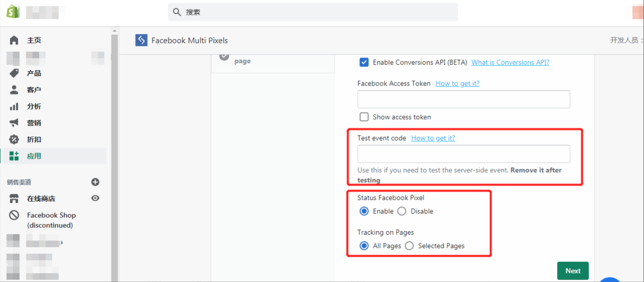This screenshot has width=644, height=282.
Task: Toggle online store visibility with the eye icon
Action: (x=95, y=198)
